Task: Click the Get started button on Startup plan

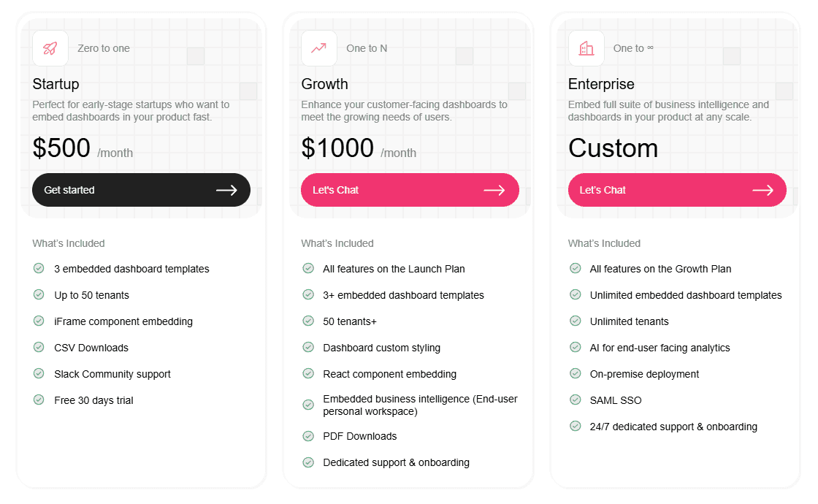Action: (141, 189)
